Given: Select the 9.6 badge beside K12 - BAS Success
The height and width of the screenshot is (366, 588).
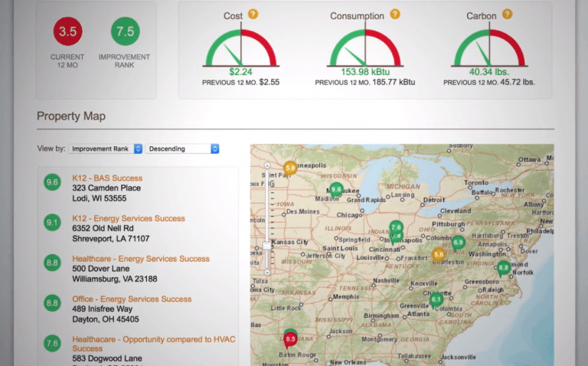Looking at the screenshot, I should [x=52, y=182].
